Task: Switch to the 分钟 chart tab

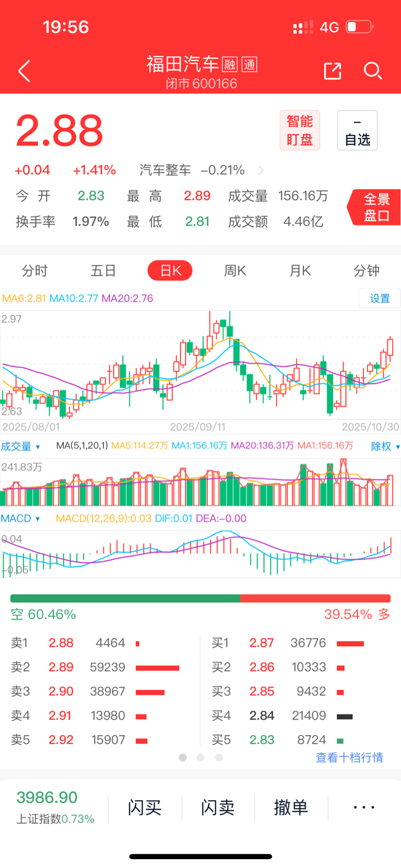Action: 367,270
